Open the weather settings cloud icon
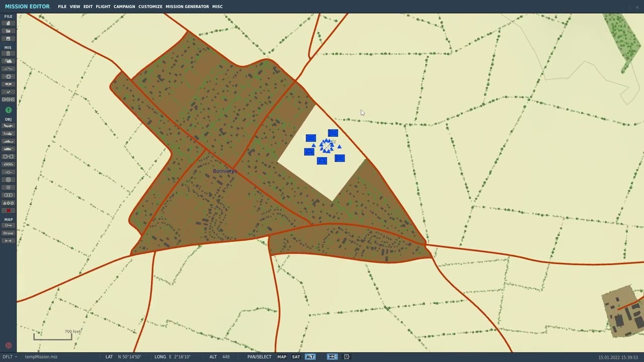 point(8,61)
